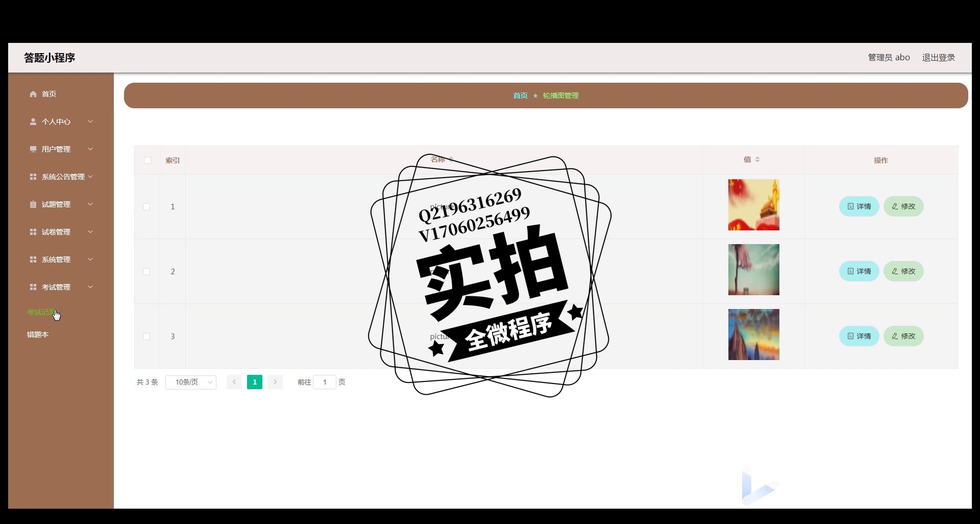The width and height of the screenshot is (980, 524).
Task: Expand the 用户管理 submenu chevron
Action: pyautogui.click(x=90, y=149)
